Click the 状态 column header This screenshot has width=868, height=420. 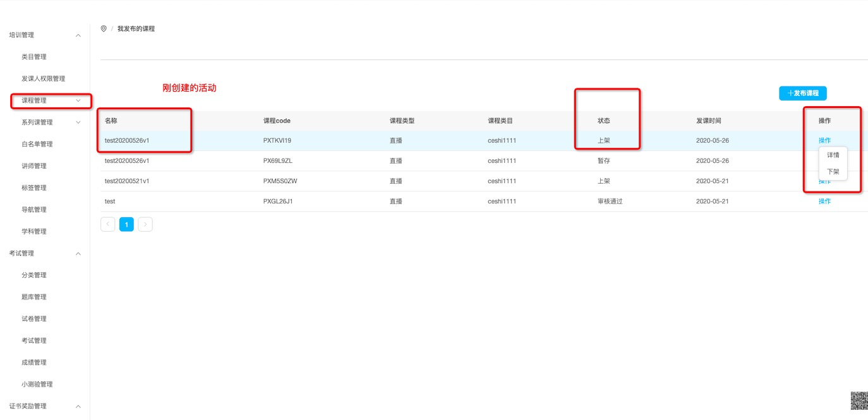[604, 121]
